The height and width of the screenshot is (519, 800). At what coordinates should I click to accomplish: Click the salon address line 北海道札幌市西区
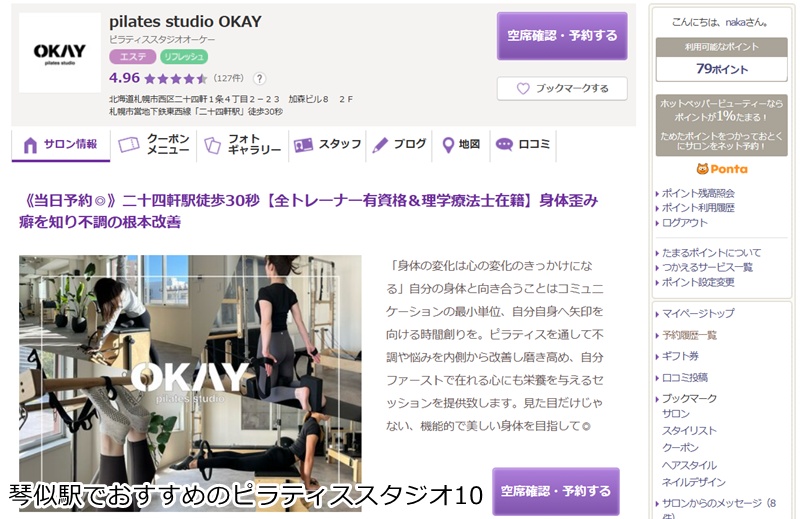click(231, 99)
